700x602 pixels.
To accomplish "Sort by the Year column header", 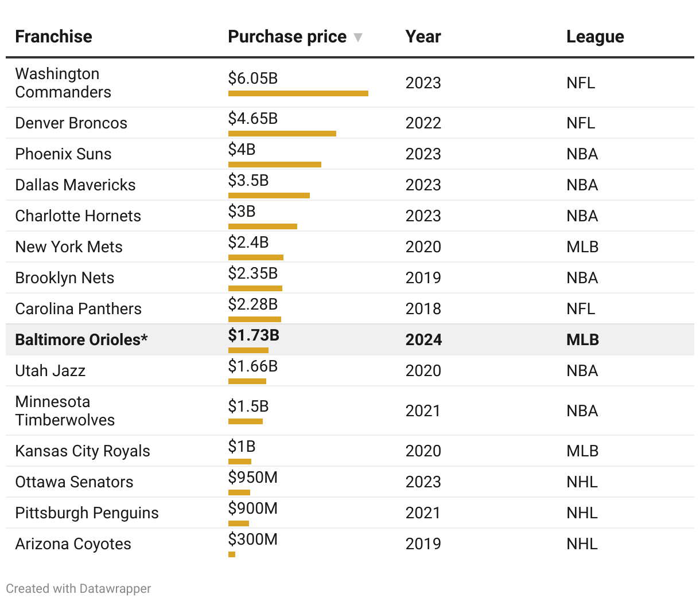I will click(x=423, y=37).
